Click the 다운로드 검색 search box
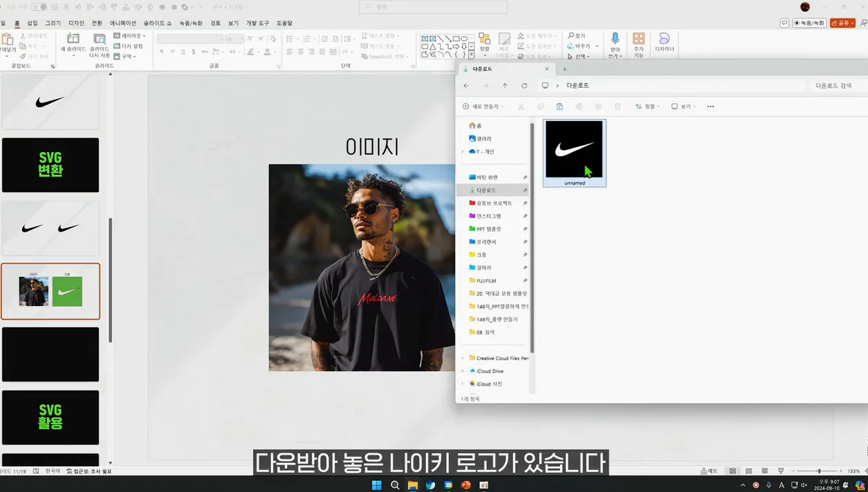This screenshot has height=492, width=868. click(x=837, y=86)
